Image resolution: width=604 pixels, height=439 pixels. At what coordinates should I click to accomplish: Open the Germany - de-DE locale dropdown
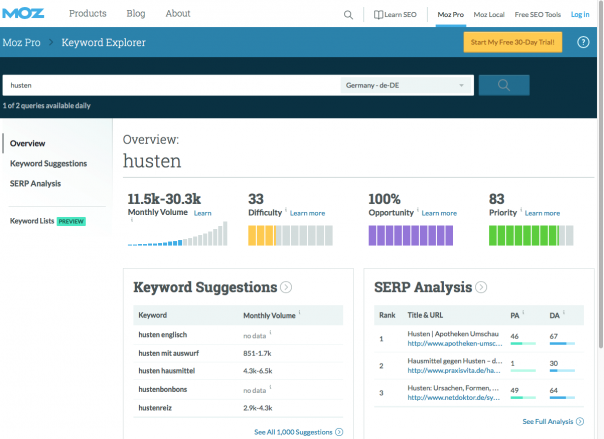click(407, 85)
